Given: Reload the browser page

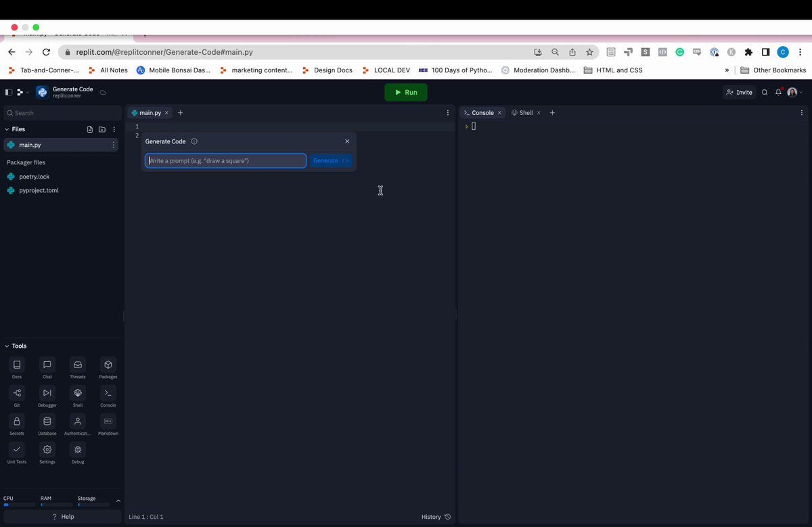Looking at the screenshot, I should 46,52.
